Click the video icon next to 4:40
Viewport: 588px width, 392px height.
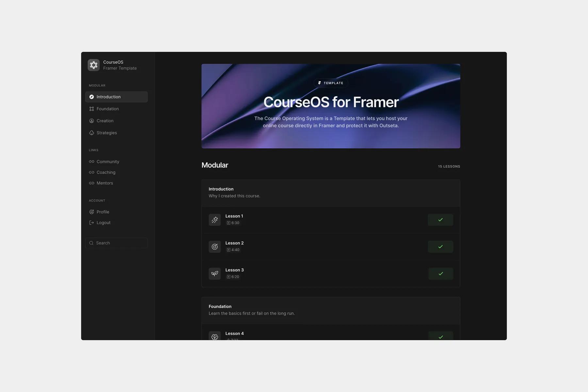point(229,250)
